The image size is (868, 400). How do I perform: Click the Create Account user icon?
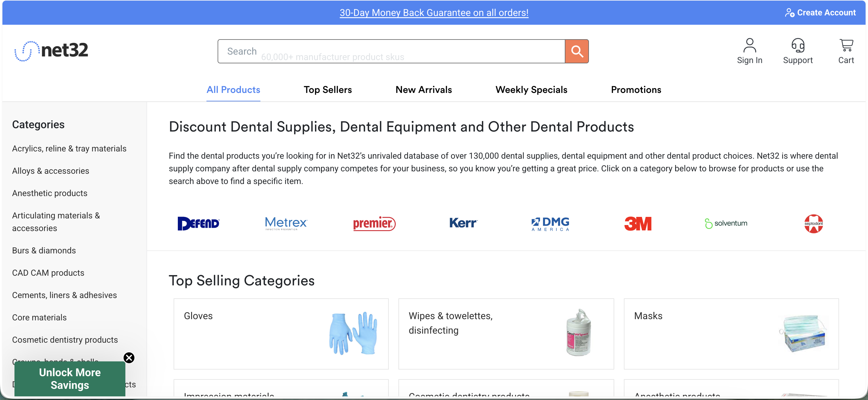click(x=790, y=13)
